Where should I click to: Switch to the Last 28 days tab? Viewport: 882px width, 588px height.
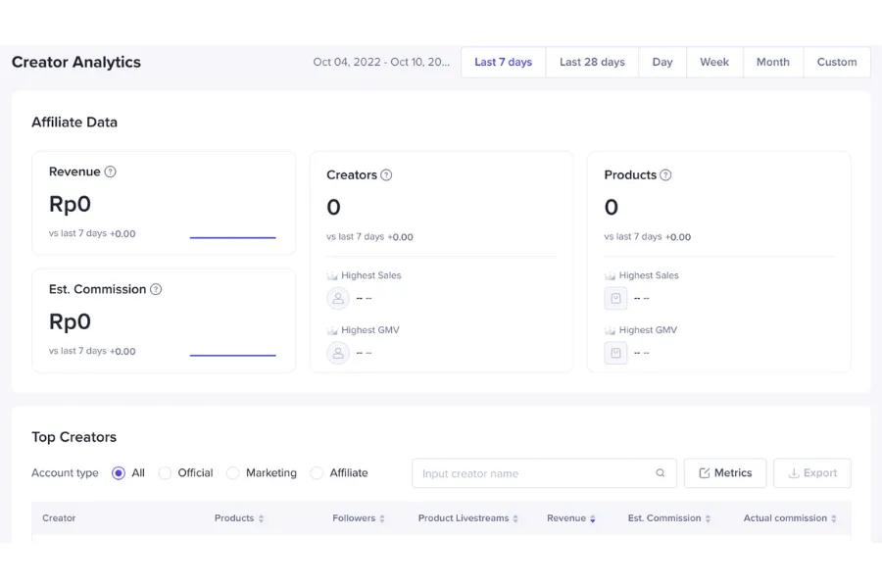pyautogui.click(x=592, y=62)
